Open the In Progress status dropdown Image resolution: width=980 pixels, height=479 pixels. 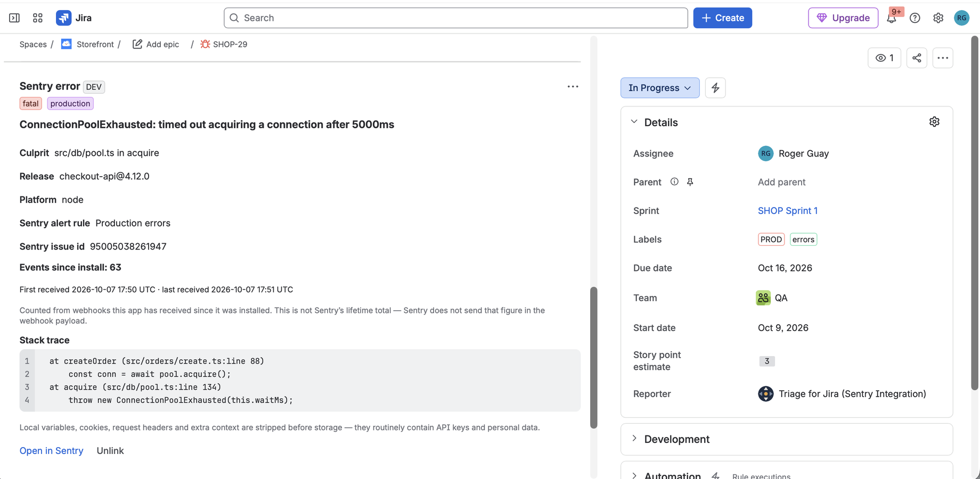(660, 88)
